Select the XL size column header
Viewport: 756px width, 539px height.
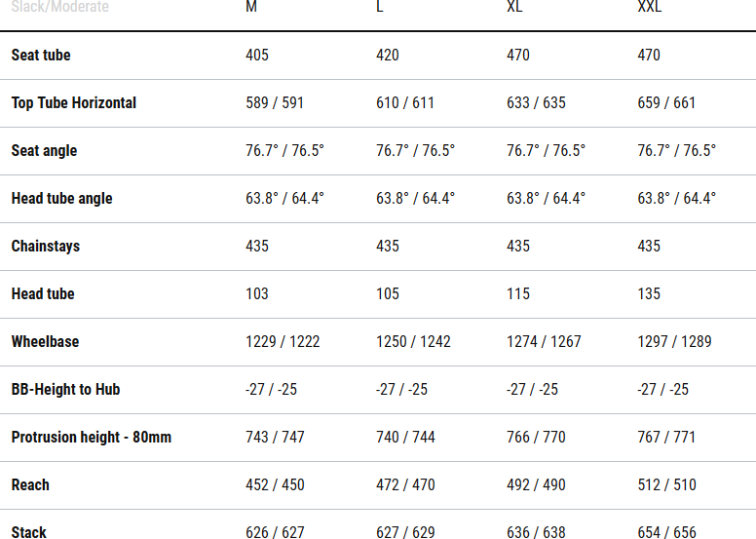pyautogui.click(x=516, y=7)
